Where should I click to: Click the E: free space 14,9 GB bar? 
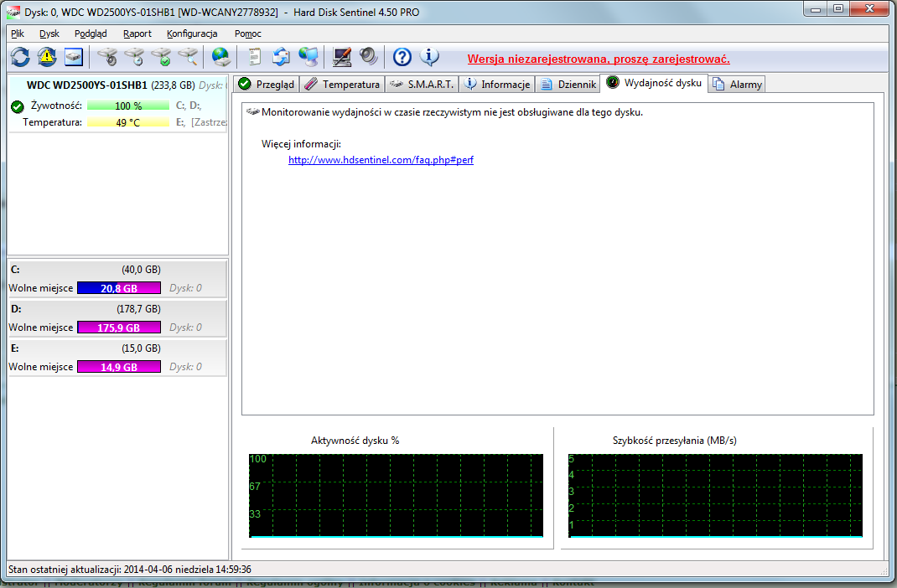tap(119, 367)
